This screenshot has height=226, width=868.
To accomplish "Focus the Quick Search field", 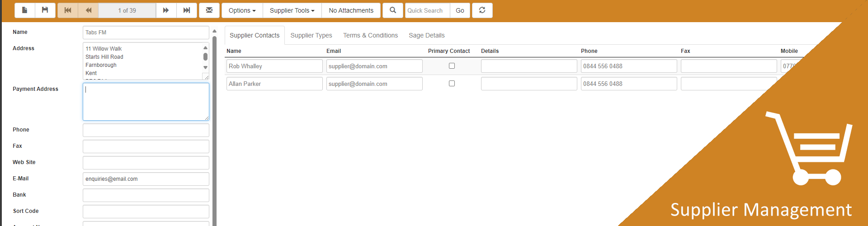I will click(x=427, y=10).
